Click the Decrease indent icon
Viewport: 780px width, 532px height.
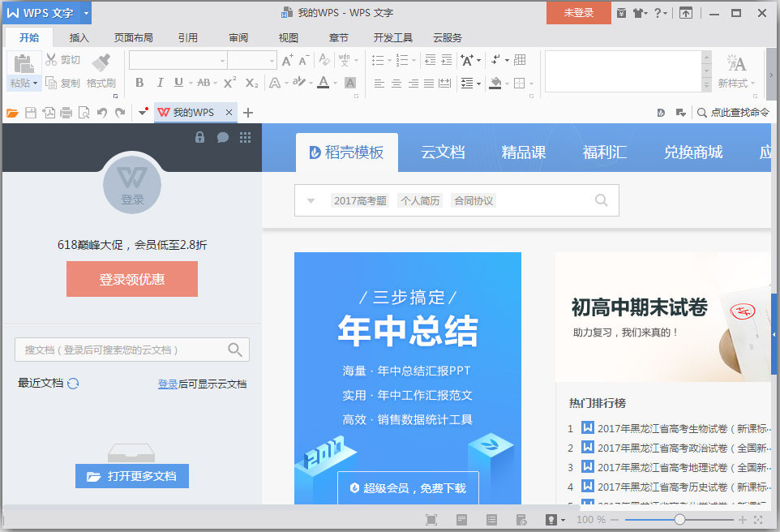(431, 60)
